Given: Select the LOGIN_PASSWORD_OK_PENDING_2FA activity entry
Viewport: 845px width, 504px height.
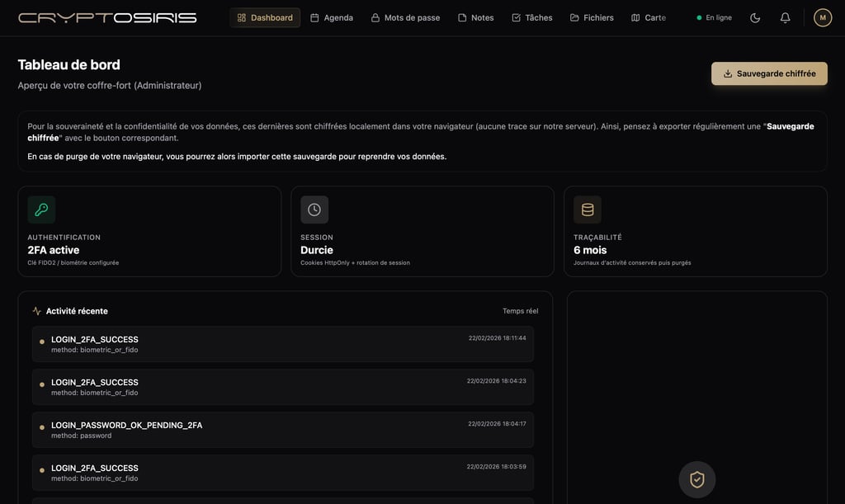Looking at the screenshot, I should pyautogui.click(x=283, y=430).
